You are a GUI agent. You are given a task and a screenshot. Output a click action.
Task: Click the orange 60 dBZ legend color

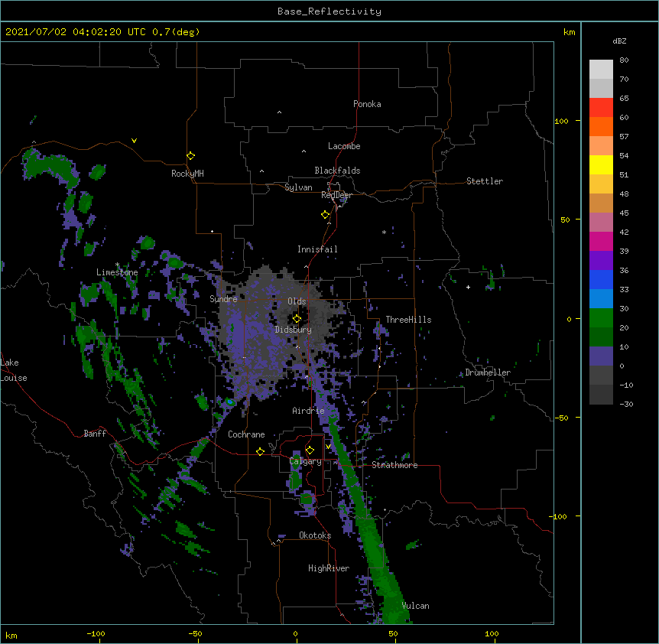[601, 126]
